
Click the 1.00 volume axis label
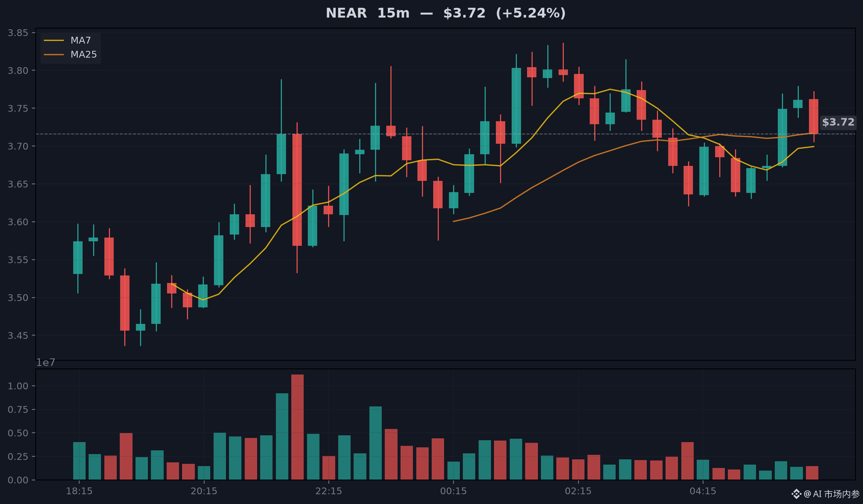point(18,386)
